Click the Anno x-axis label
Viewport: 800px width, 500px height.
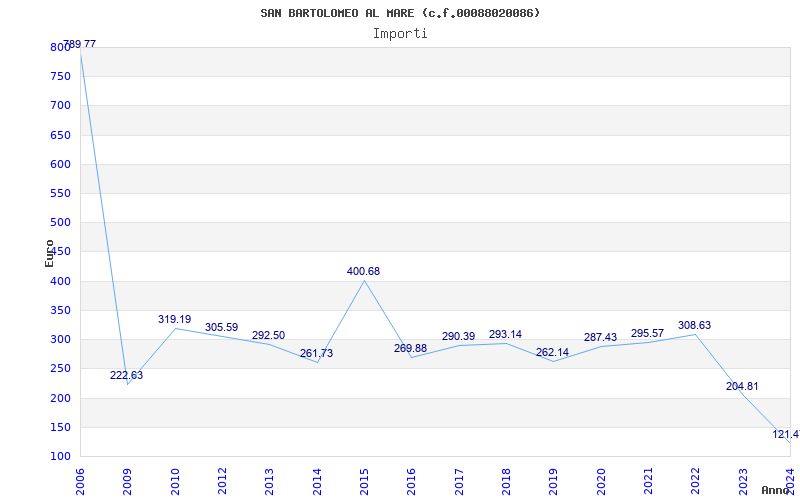(x=775, y=490)
